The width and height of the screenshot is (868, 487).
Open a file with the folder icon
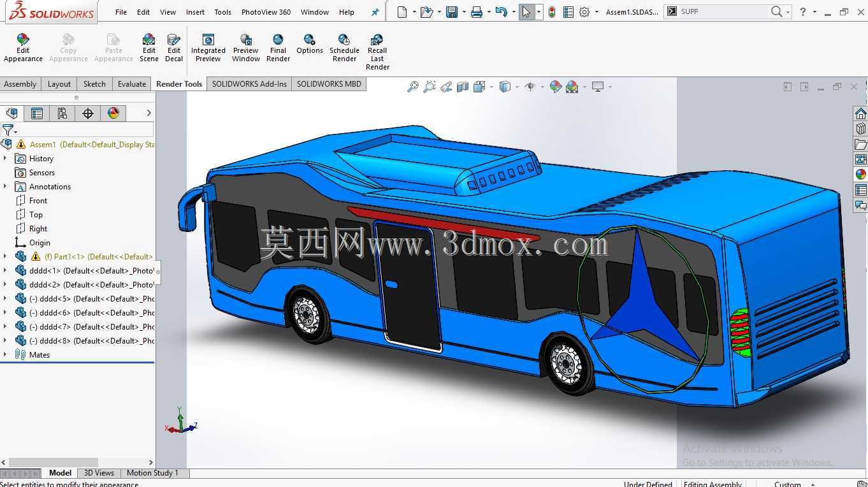426,11
